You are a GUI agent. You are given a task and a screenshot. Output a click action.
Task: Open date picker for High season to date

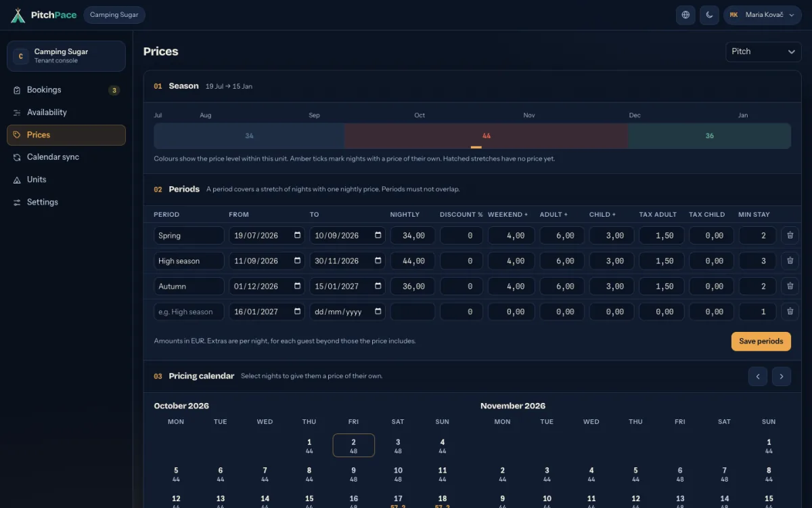(x=378, y=261)
